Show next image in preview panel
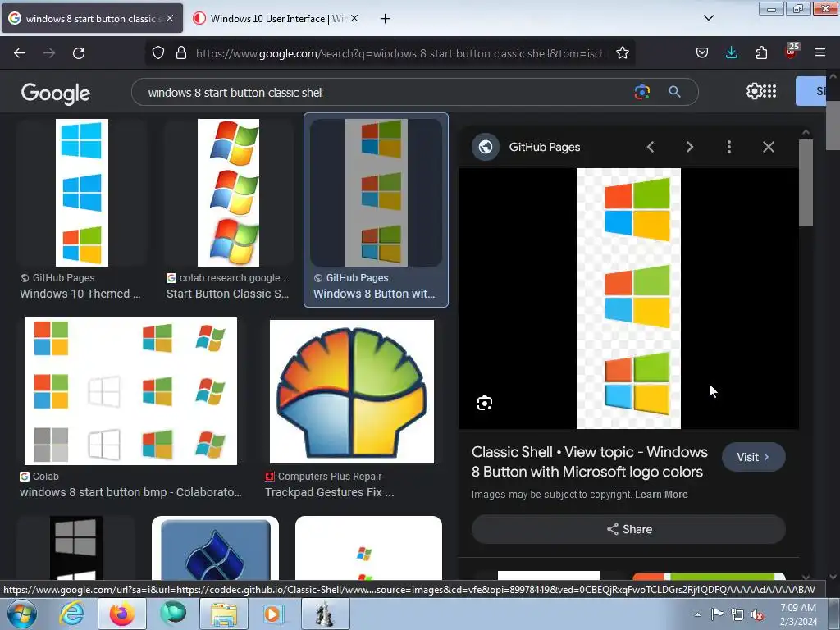840x630 pixels. [689, 147]
